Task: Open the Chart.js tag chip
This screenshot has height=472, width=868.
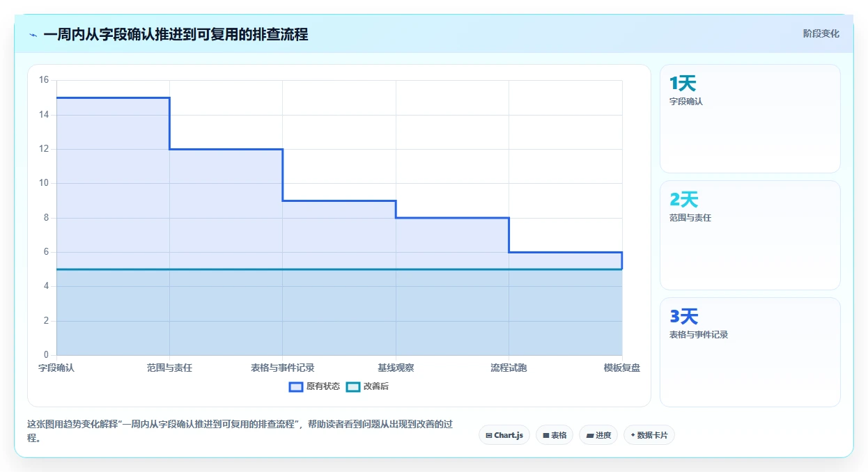Action: pos(504,435)
